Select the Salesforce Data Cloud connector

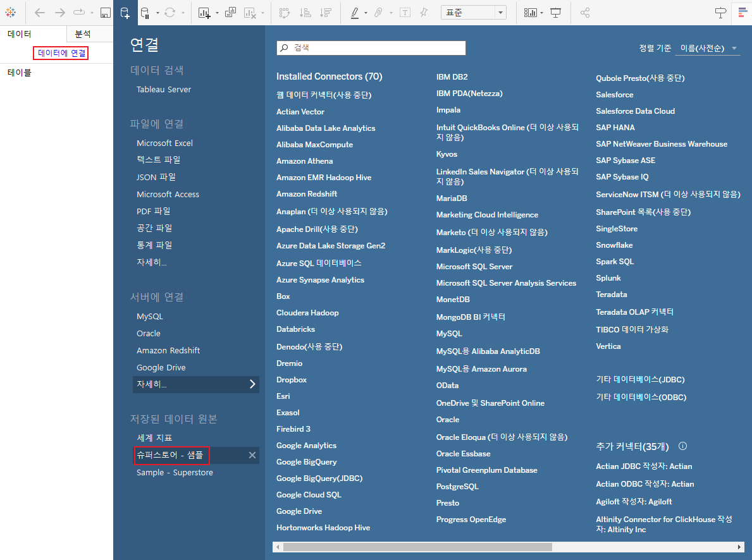pos(636,111)
